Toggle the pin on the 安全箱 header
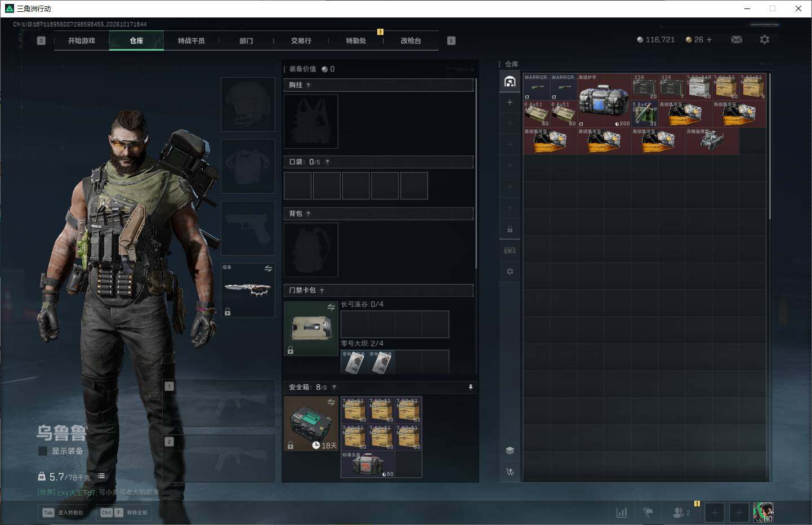812x525 pixels. pos(470,388)
